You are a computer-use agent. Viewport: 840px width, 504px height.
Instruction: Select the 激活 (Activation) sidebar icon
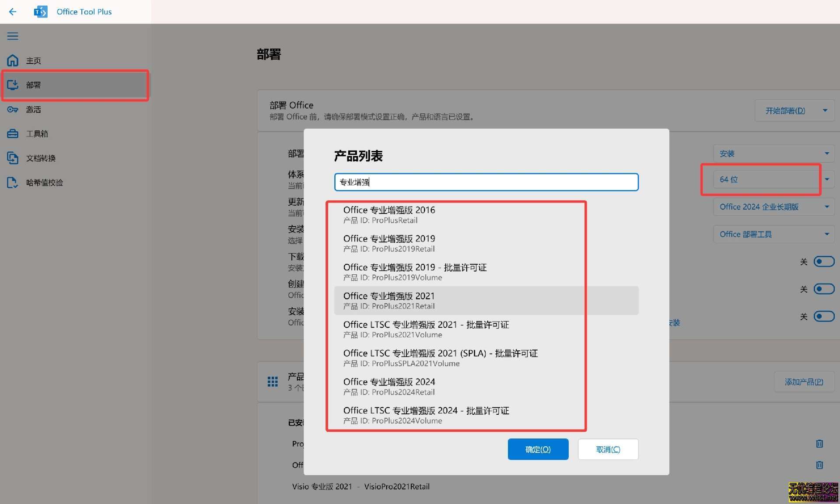click(x=33, y=109)
